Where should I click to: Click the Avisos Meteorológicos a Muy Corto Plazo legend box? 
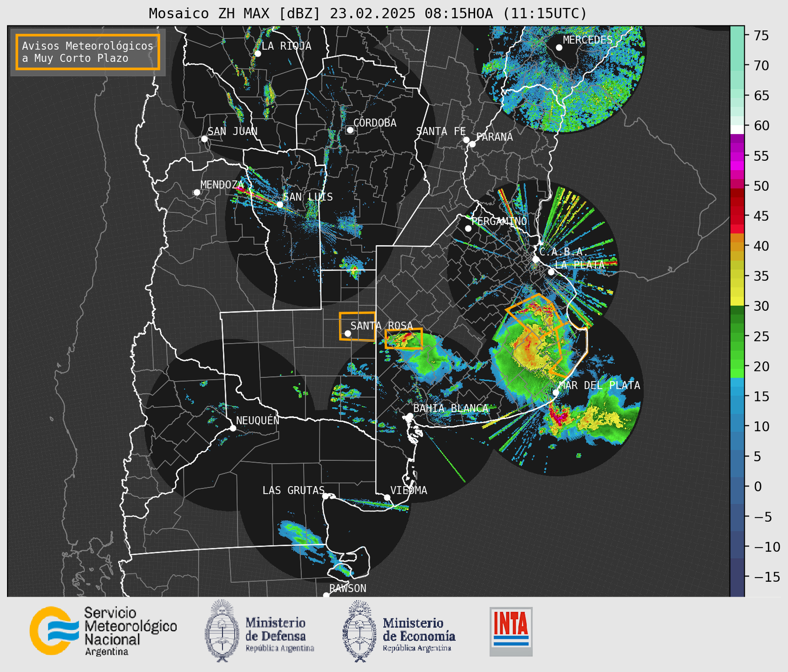tap(88, 52)
